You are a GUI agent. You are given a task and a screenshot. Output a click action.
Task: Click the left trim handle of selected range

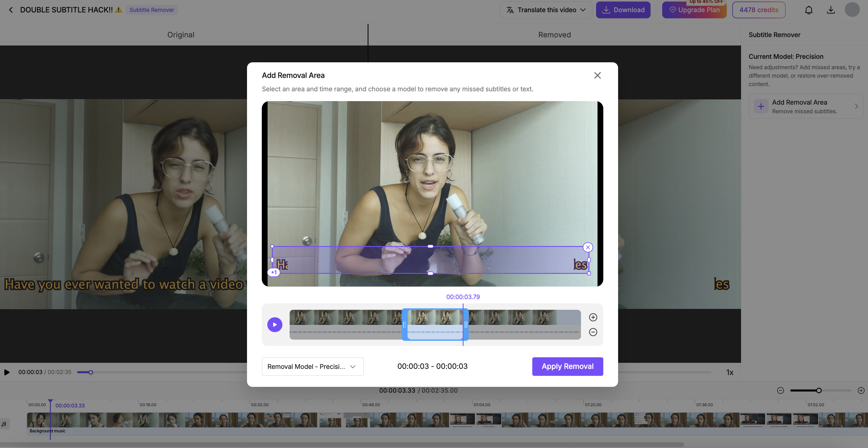[404, 325]
